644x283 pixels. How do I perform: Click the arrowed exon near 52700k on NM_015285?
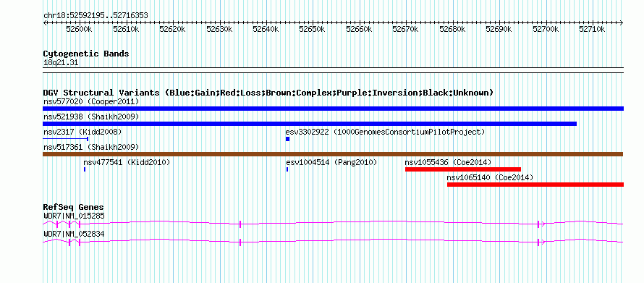[541, 224]
